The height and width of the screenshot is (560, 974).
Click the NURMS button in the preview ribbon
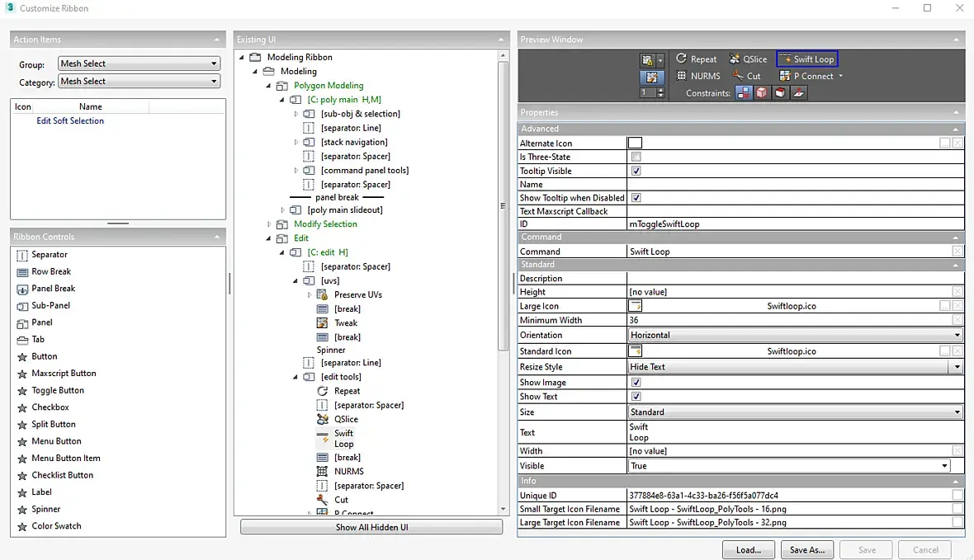[698, 76]
